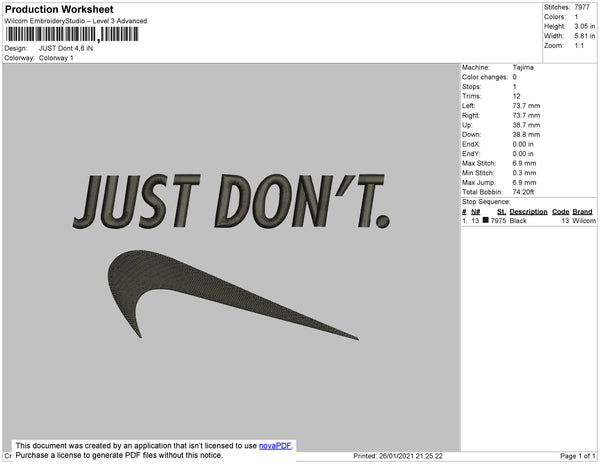The width and height of the screenshot is (600, 464).
Task: Select the EndX value 0.00 in
Action: 523,144
